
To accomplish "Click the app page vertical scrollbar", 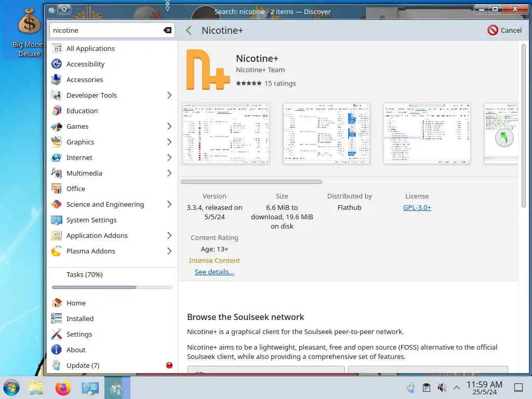I will click(x=524, y=126).
